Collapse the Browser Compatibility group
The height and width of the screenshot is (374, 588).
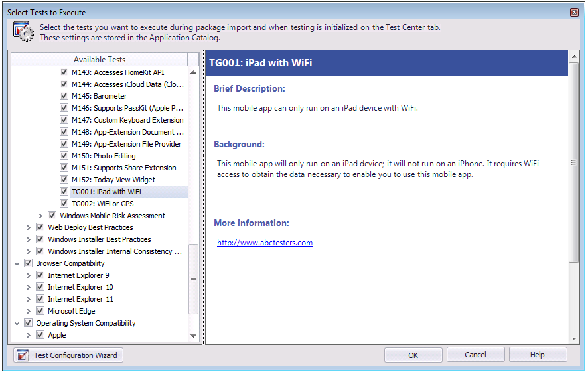tap(17, 263)
